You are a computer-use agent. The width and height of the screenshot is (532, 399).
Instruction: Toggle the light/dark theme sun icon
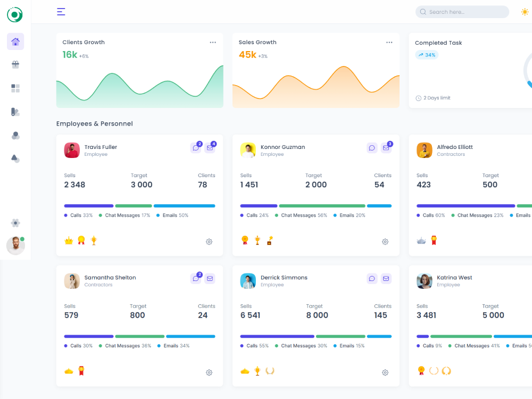pos(525,12)
